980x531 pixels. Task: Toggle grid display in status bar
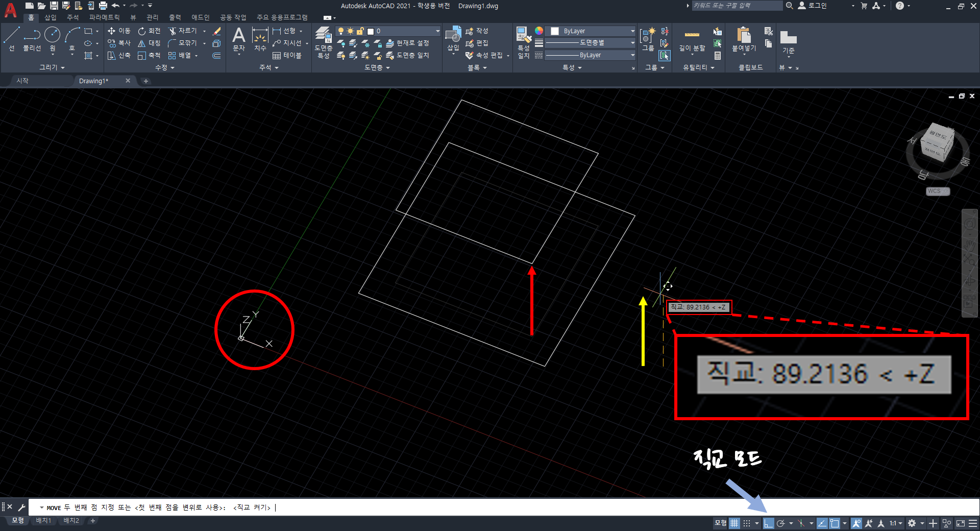pyautogui.click(x=734, y=523)
